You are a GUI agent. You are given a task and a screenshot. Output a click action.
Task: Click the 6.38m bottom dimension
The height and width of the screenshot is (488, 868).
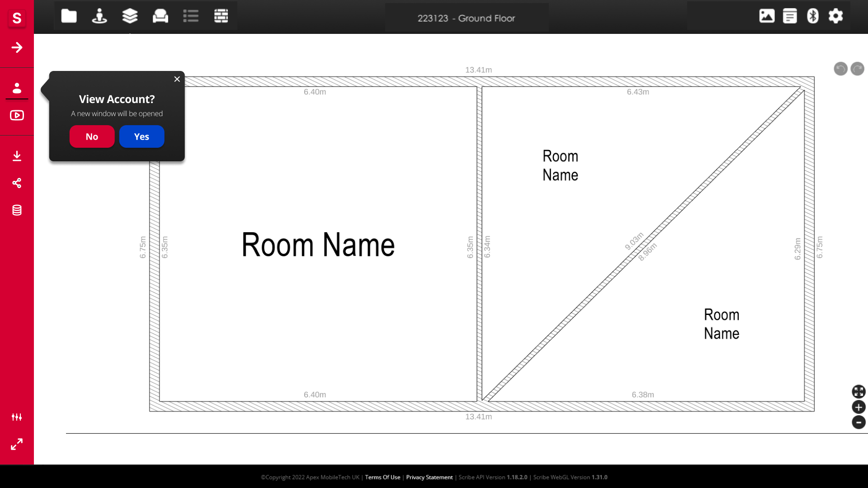pos(643,394)
